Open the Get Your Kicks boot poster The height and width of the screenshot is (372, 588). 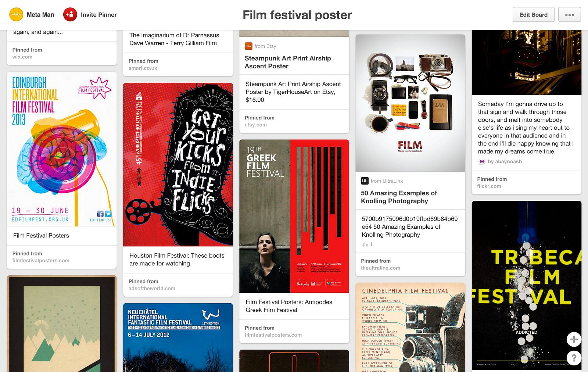[178, 164]
